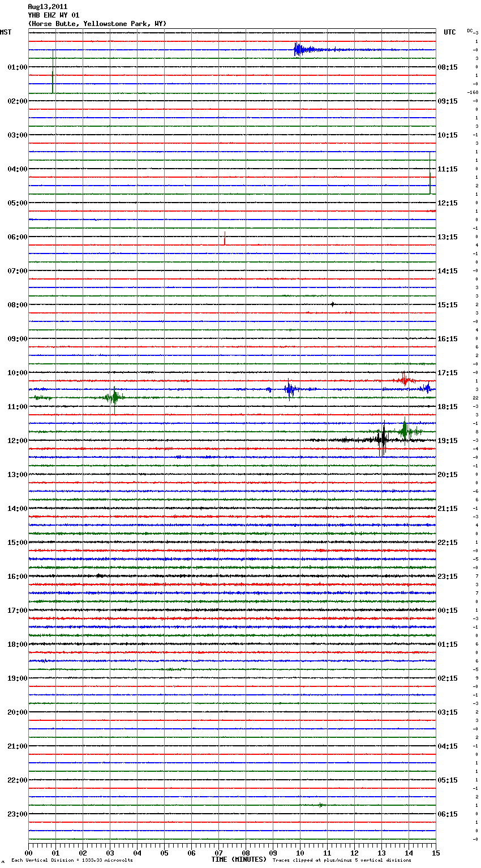The height and width of the screenshot is (868, 481).
Task: Click the UTC column header
Action: coord(449,32)
